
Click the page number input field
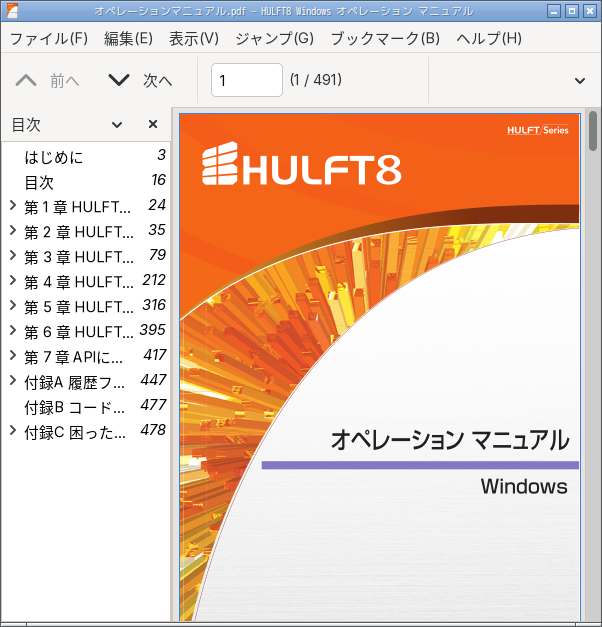pyautogui.click(x=247, y=80)
